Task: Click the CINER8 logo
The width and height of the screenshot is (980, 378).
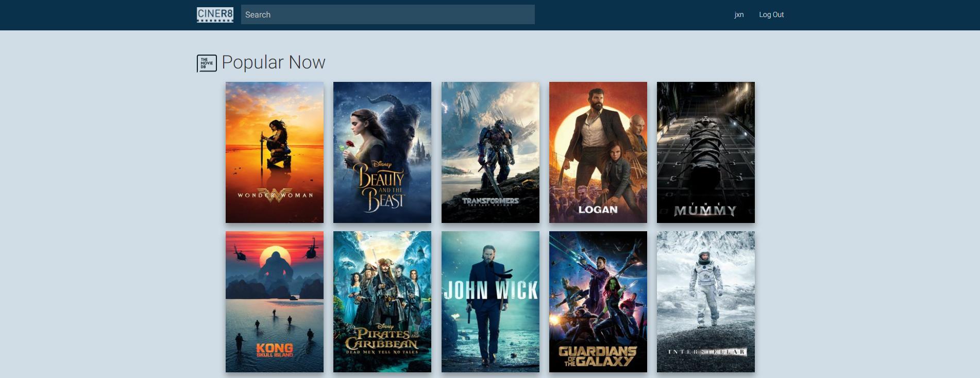Action: tap(215, 15)
